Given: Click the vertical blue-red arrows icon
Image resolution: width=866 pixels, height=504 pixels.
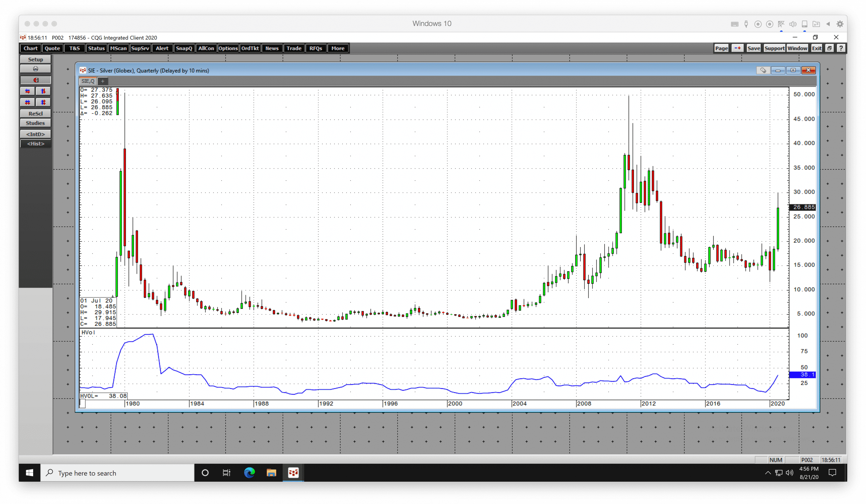Looking at the screenshot, I should [43, 91].
